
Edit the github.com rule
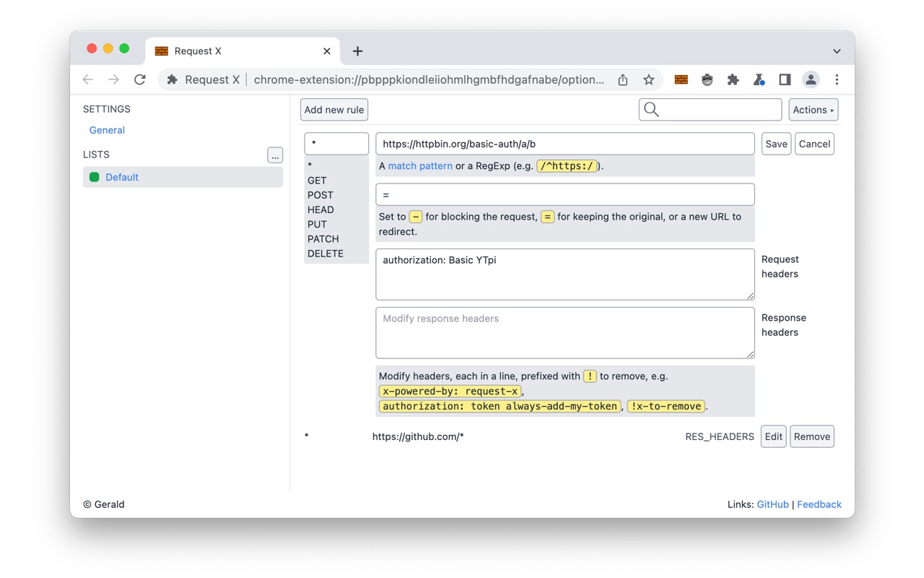[x=773, y=436]
